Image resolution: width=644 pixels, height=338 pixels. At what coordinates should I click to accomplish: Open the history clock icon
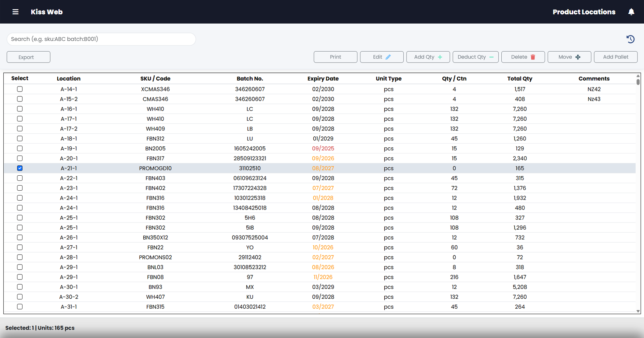(x=630, y=39)
